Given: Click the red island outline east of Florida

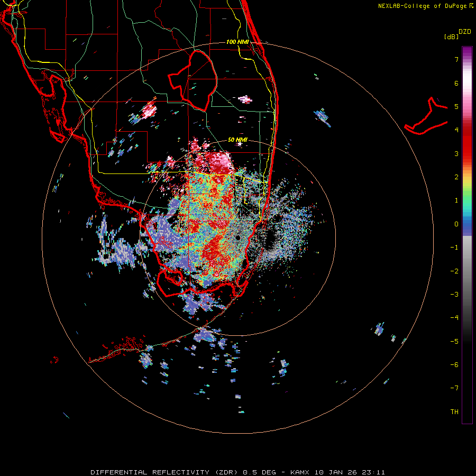Looking at the screenshot, I should [426, 116].
